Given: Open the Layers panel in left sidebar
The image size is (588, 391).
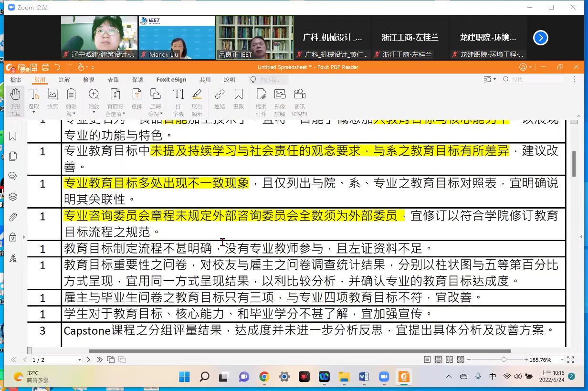Looking at the screenshot, I should pyautogui.click(x=13, y=197).
